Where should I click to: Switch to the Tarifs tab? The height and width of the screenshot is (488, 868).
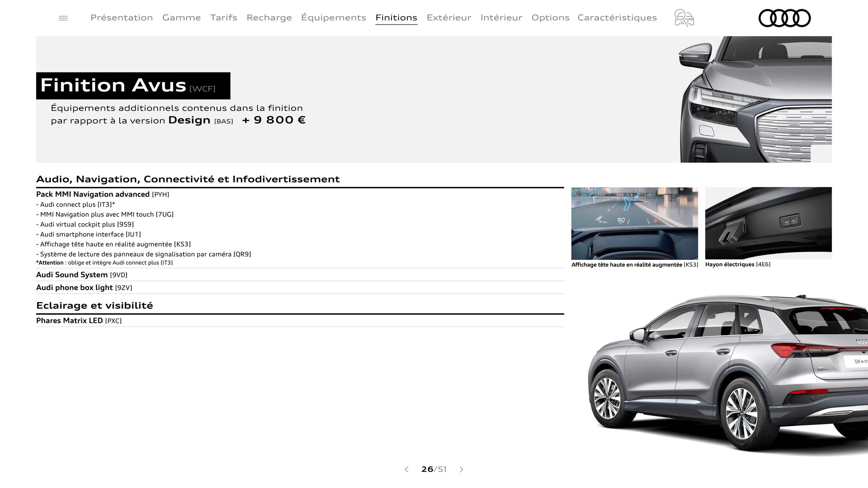[x=224, y=17]
